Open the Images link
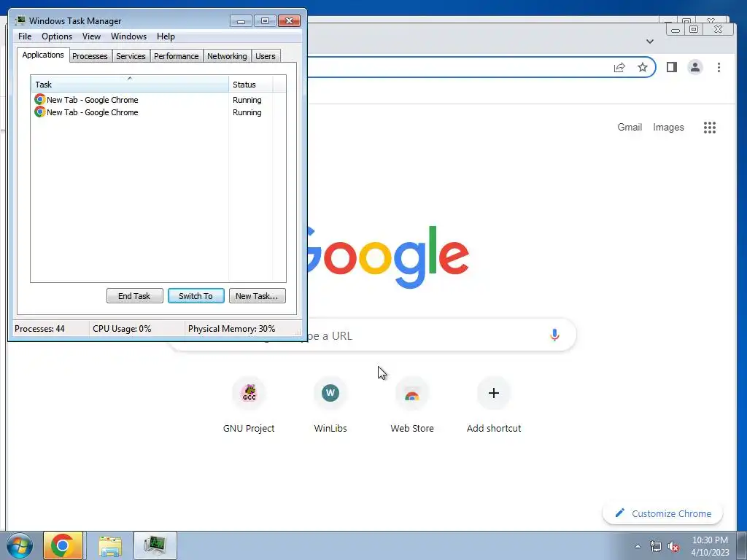Screen dimensions: 747x560 (x=668, y=127)
